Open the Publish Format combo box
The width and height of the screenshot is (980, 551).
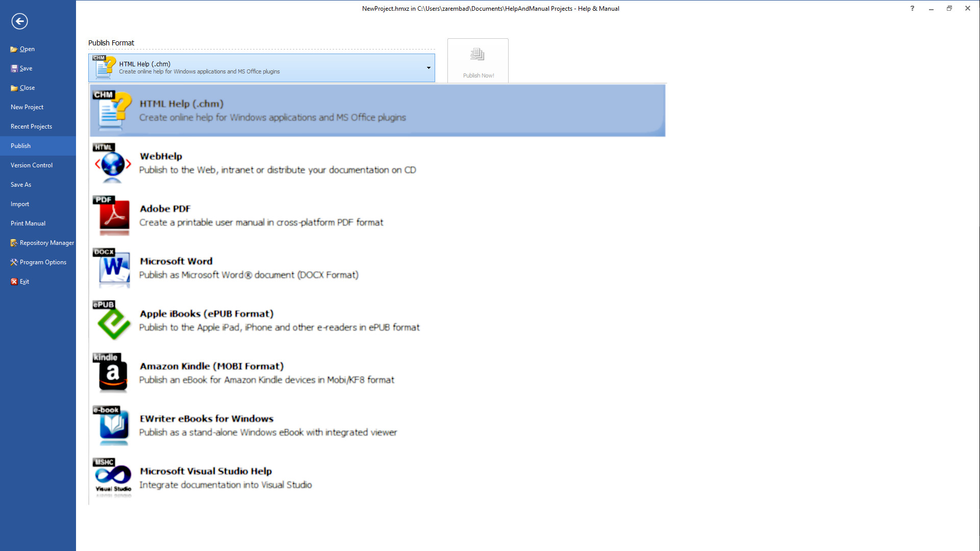(x=262, y=68)
